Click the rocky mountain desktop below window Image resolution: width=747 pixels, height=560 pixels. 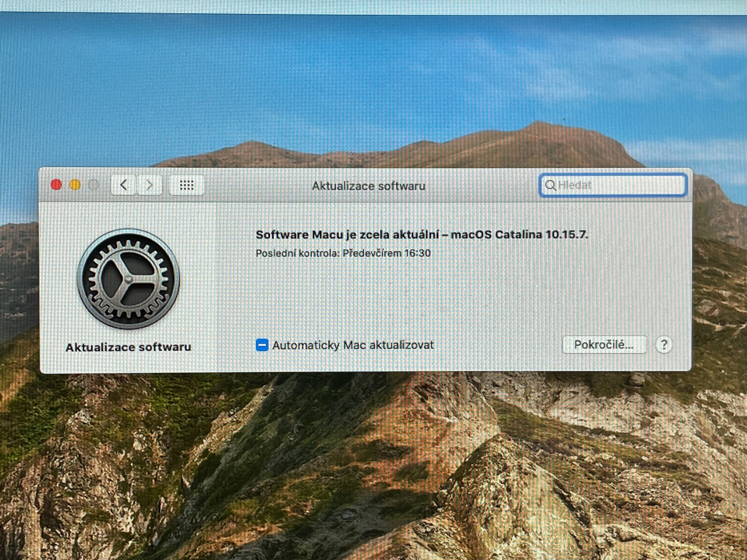(371, 463)
